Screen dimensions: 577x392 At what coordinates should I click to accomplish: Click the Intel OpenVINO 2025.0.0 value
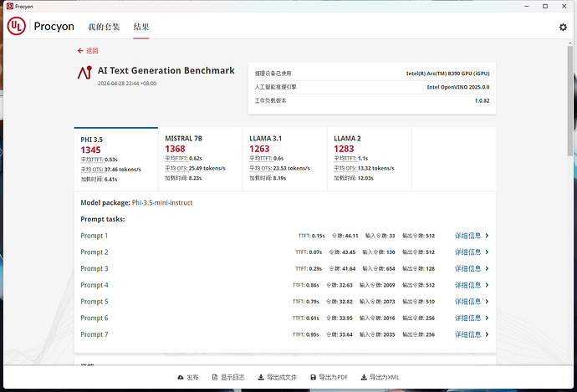point(458,87)
